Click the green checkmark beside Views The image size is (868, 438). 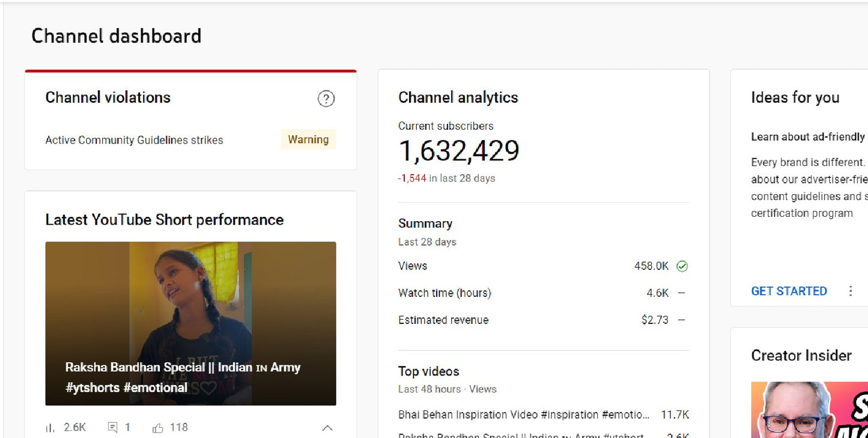(x=682, y=266)
